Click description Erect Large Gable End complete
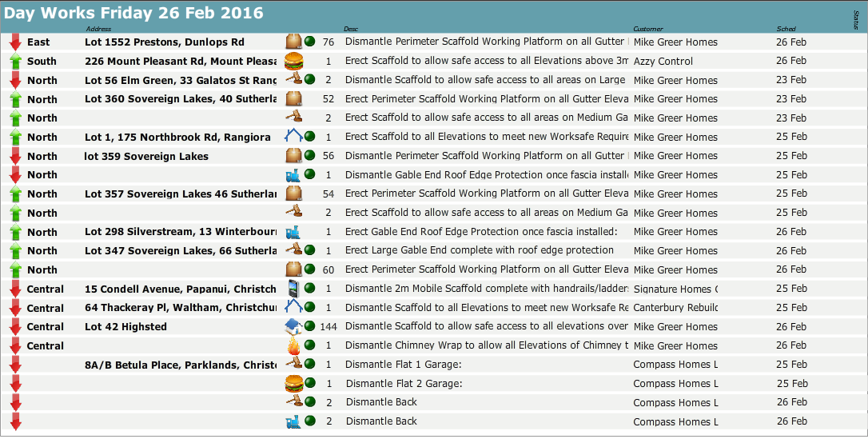Screen dimensions: 868x439 point(480,250)
